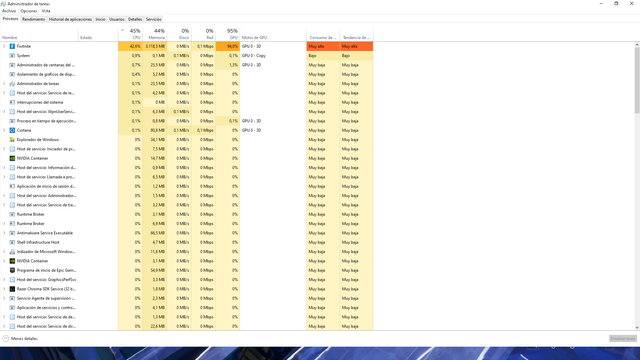Open the Vista menu
Image resolution: width=640 pixels, height=360 pixels.
click(x=46, y=11)
